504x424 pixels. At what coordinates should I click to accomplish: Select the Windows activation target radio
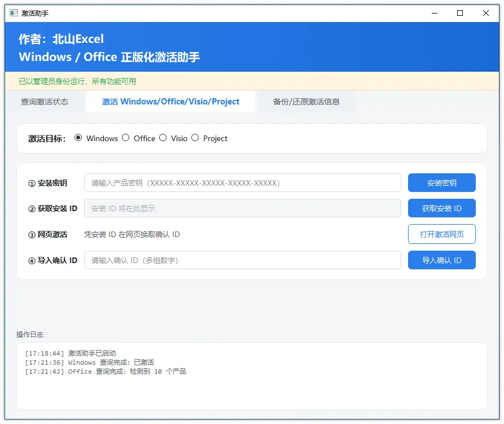coord(78,138)
